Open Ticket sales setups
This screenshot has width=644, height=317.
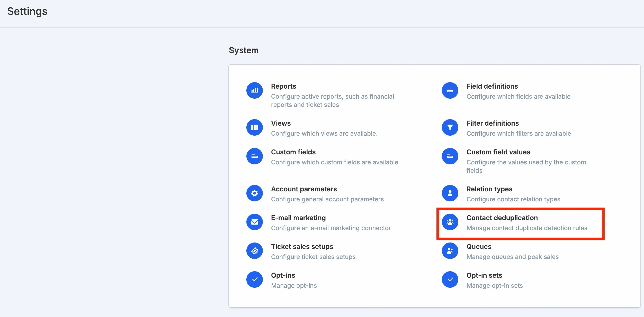(x=302, y=247)
